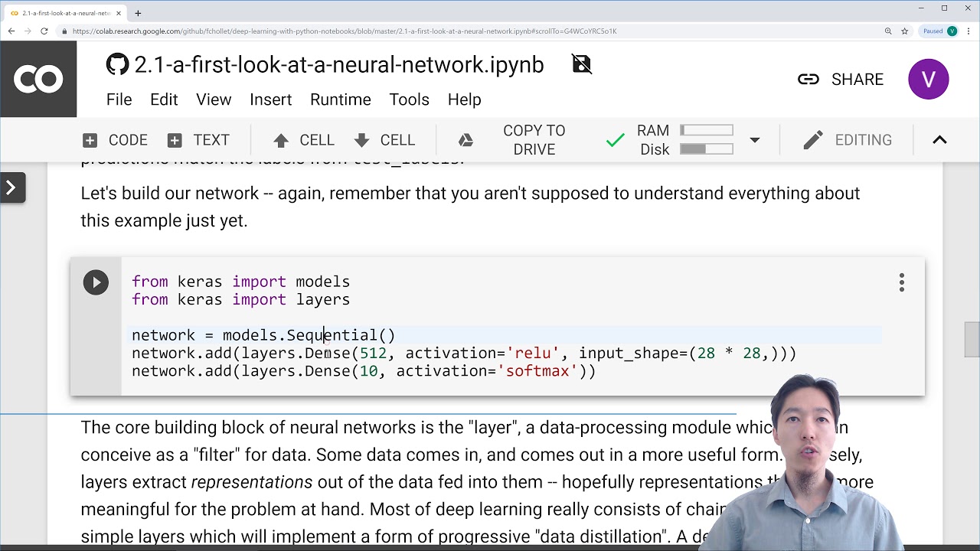Open the Help menu
Screen dimensions: 980x551
click(x=464, y=99)
